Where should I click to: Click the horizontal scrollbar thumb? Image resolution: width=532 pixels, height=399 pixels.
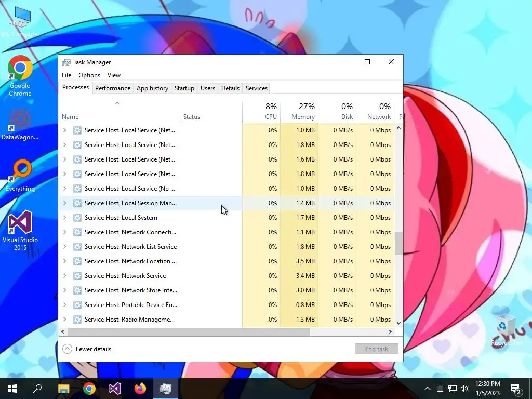pos(189,331)
